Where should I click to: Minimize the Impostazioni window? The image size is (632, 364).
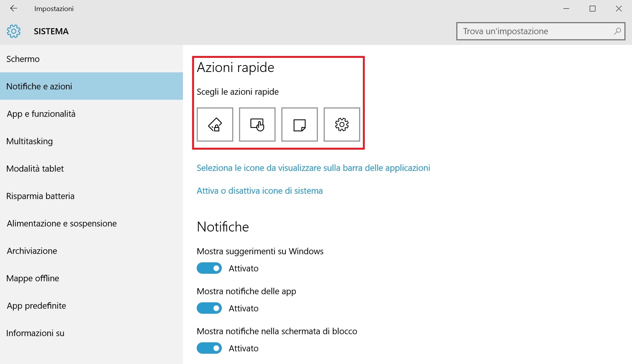[566, 8]
